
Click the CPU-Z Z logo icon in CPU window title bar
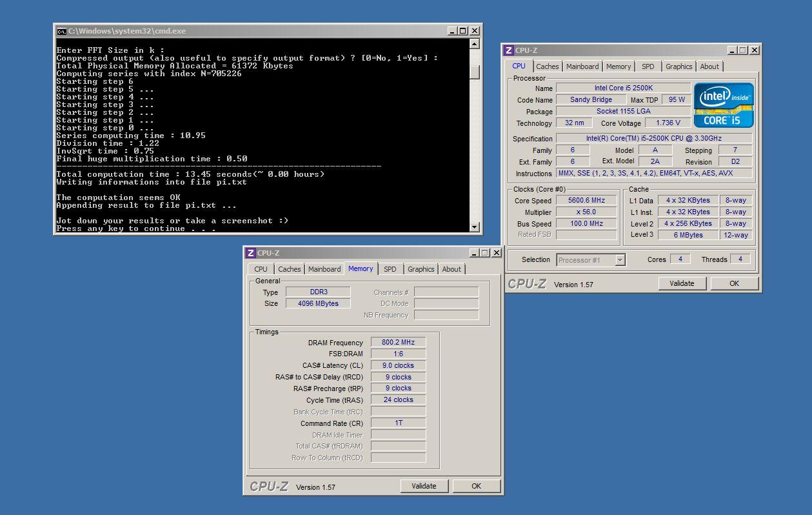coord(509,50)
